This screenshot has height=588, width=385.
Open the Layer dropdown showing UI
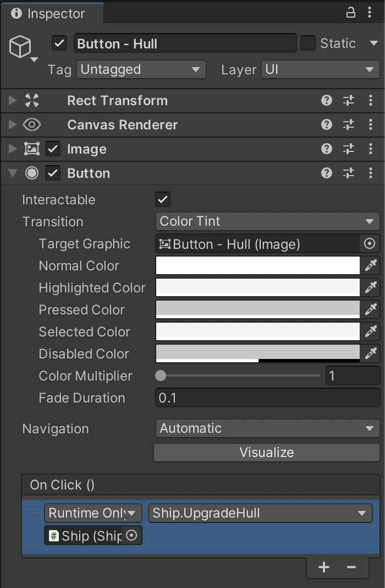click(x=319, y=69)
